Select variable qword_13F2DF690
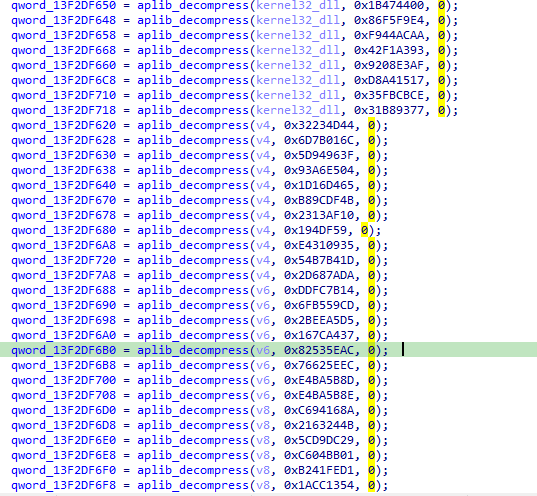Viewport: 537px width, 496px height. (x=63, y=306)
